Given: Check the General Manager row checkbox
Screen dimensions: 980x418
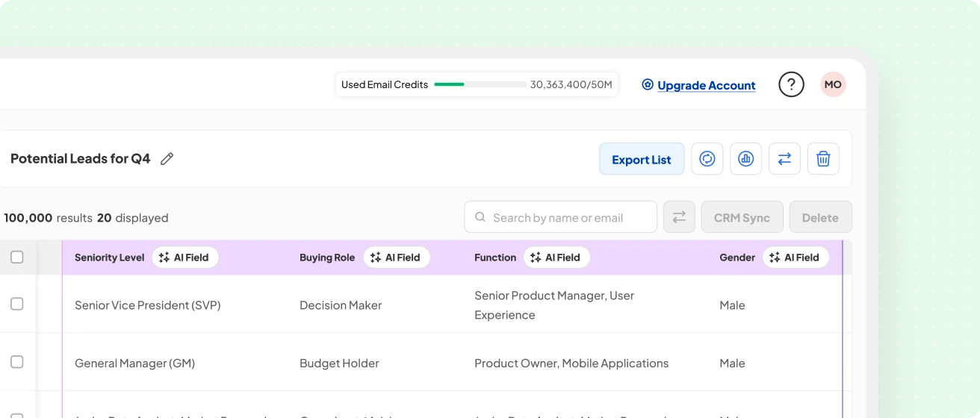Looking at the screenshot, I should click(x=17, y=362).
